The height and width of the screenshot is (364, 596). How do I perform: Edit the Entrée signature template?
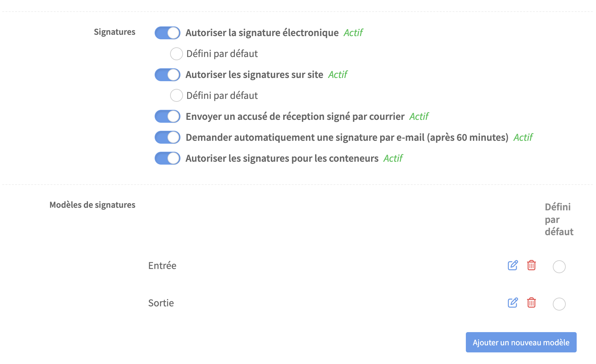[513, 265]
